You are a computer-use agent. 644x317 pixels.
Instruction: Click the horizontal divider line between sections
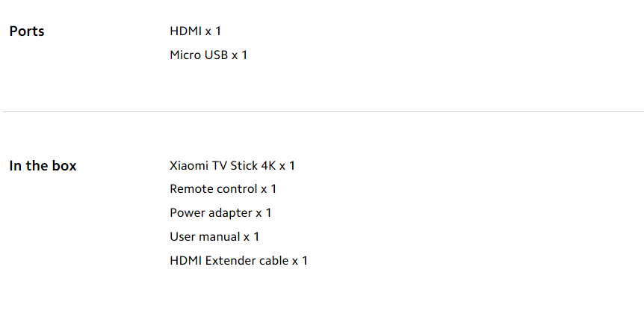[322, 112]
